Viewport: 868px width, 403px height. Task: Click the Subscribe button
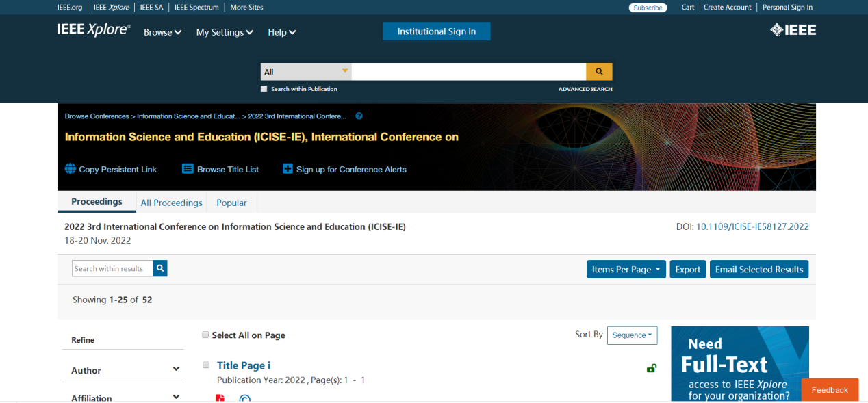(x=648, y=8)
